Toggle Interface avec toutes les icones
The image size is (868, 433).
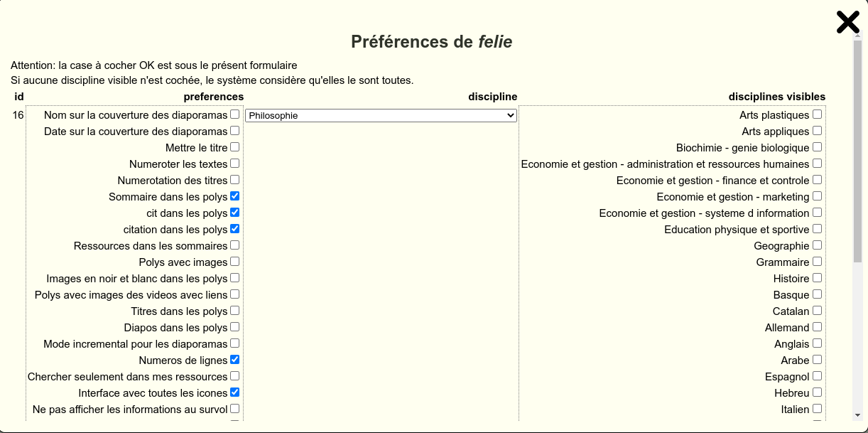[x=234, y=392]
